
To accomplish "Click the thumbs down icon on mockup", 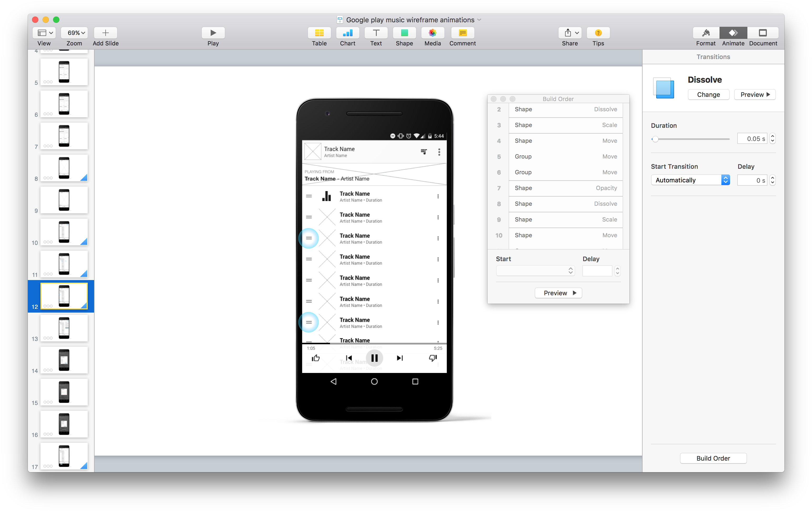I will click(x=433, y=358).
